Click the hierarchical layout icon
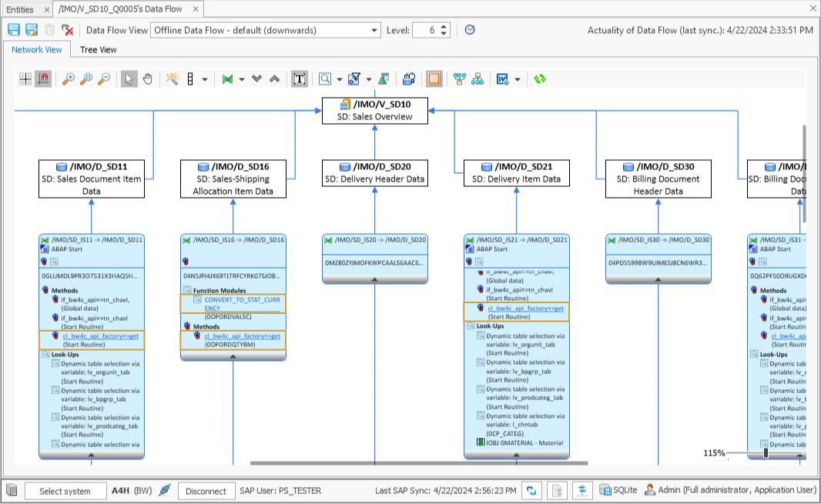Screen dimensions: 821x504 tap(475, 78)
